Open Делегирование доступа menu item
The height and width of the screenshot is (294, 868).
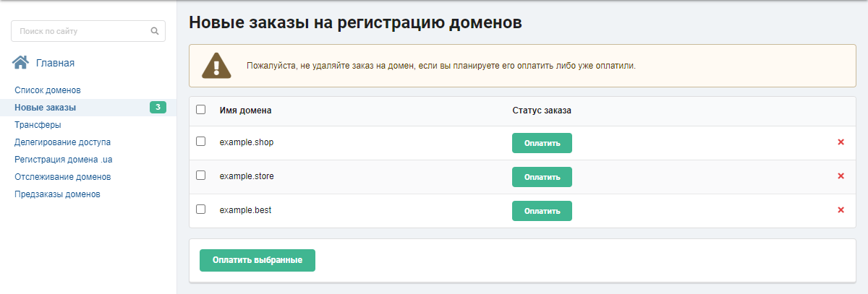[62, 142]
